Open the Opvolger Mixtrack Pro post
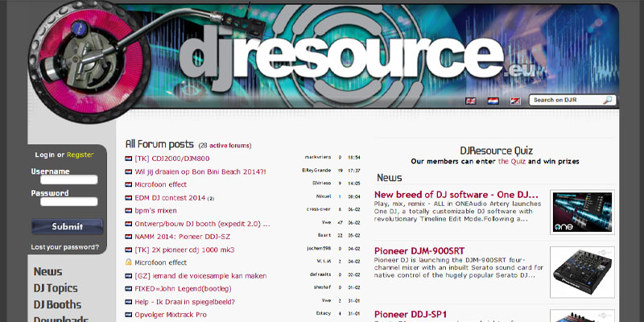This screenshot has width=644, height=322. (171, 315)
